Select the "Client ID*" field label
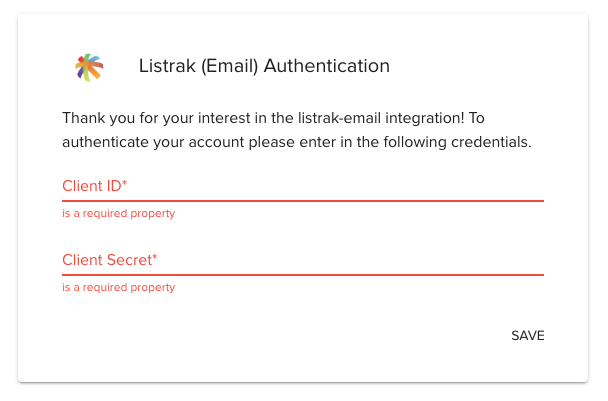Viewport: 608px width, 401px height. tap(94, 187)
